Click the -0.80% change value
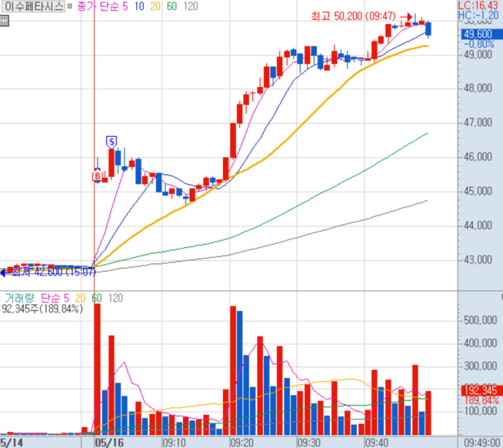The height and width of the screenshot is (448, 503). (x=480, y=44)
